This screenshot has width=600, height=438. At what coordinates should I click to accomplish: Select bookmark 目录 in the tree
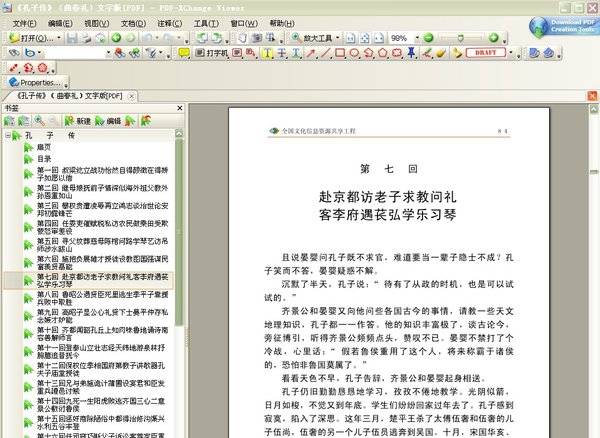coord(44,158)
